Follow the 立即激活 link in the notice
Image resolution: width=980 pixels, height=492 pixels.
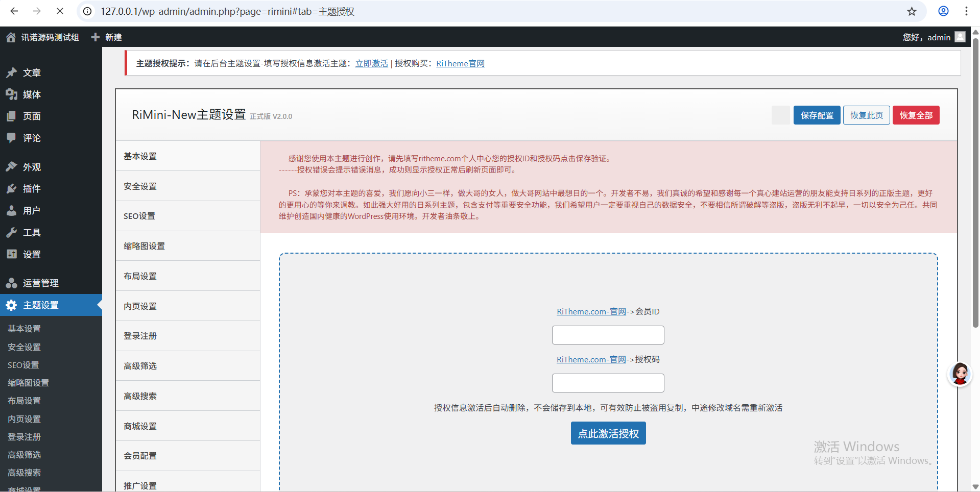pyautogui.click(x=371, y=63)
